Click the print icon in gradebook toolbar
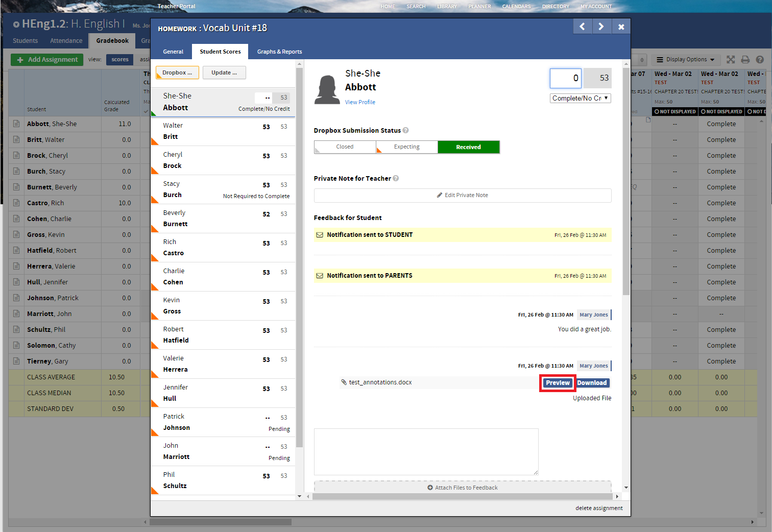This screenshot has height=532, width=772. click(745, 60)
